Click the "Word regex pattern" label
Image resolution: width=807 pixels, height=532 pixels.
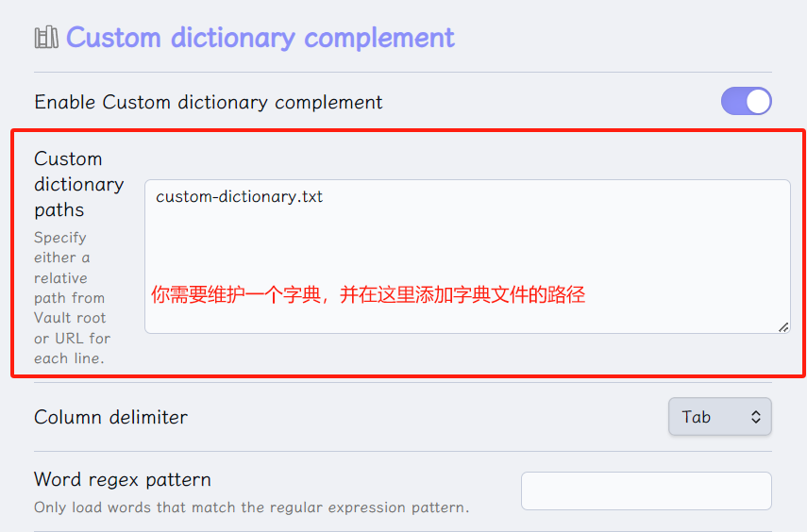point(123,480)
